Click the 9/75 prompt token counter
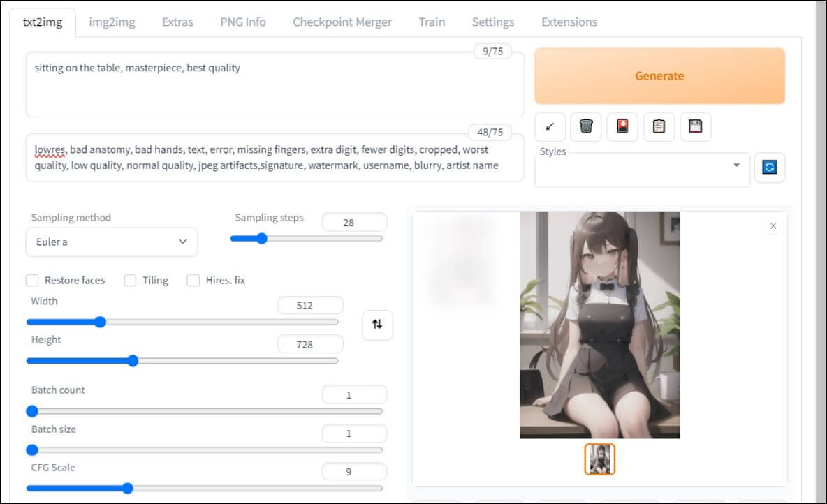Screen dimensions: 827x504 (x=492, y=51)
